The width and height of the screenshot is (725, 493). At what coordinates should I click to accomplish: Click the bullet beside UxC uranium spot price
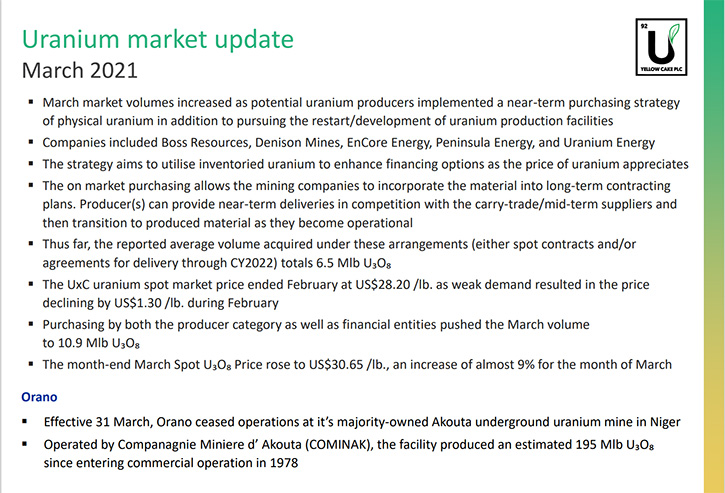[31, 283]
